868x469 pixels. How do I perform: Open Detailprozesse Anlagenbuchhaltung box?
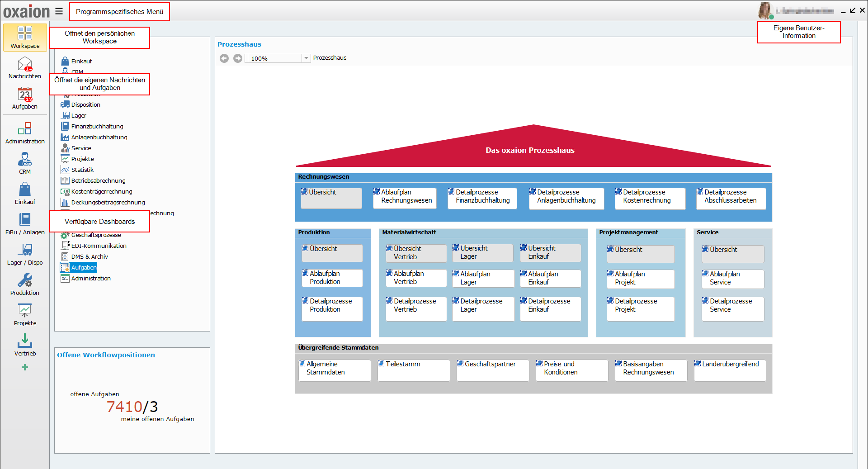(x=566, y=198)
